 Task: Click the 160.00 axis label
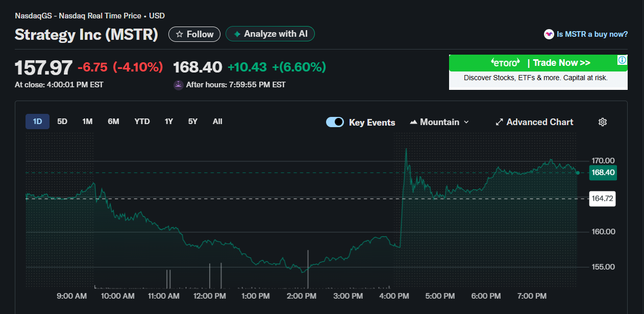[x=603, y=232]
